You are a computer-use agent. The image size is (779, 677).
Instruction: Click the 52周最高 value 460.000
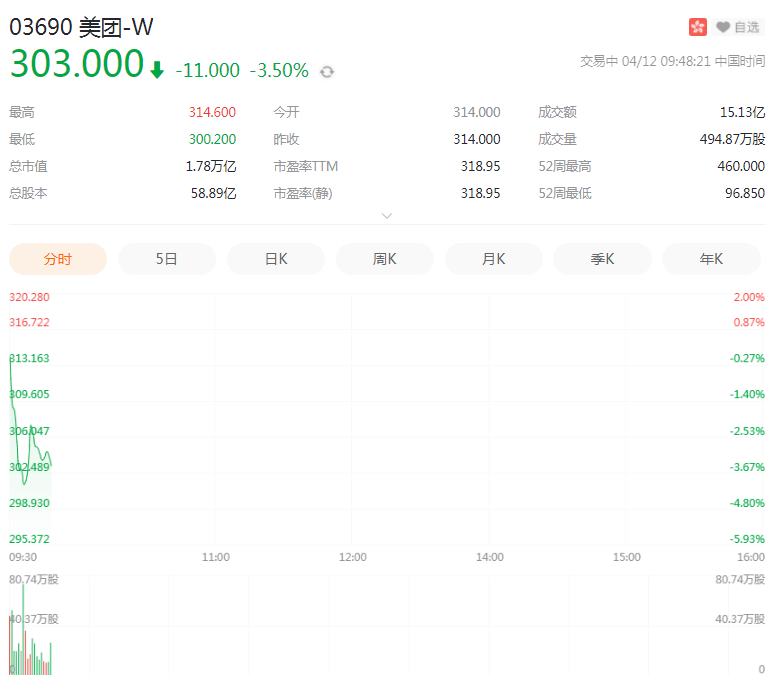click(740, 166)
